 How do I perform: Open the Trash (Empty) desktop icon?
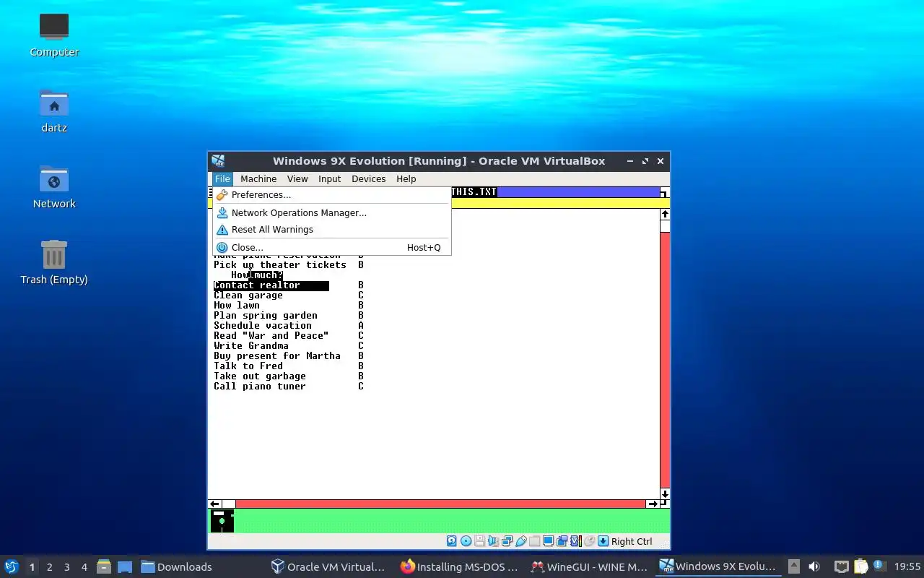54,262
